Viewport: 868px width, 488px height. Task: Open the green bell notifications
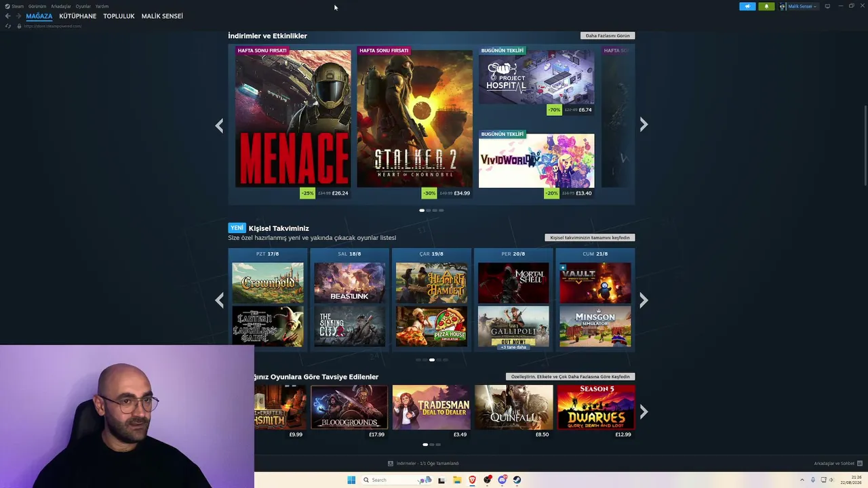click(766, 6)
